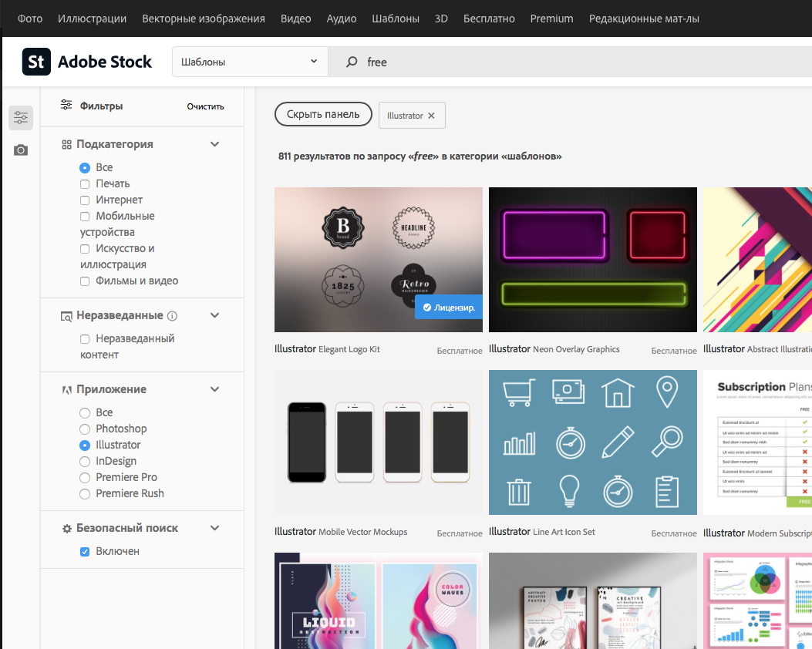Check the Печать subcategory checkbox

(x=85, y=183)
